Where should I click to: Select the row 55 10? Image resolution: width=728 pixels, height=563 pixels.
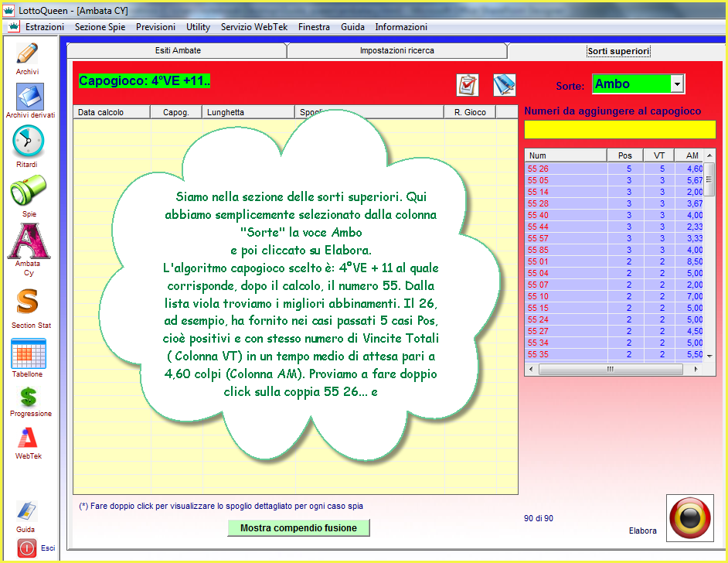pos(614,296)
